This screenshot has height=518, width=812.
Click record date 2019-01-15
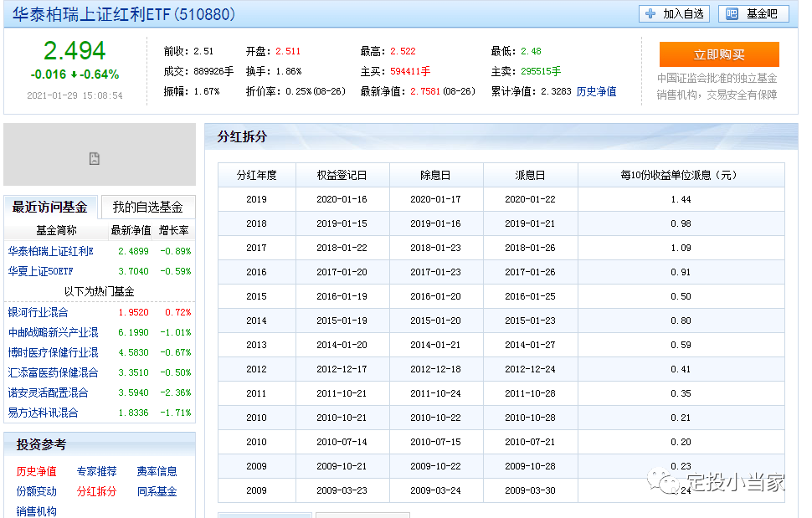point(342,223)
